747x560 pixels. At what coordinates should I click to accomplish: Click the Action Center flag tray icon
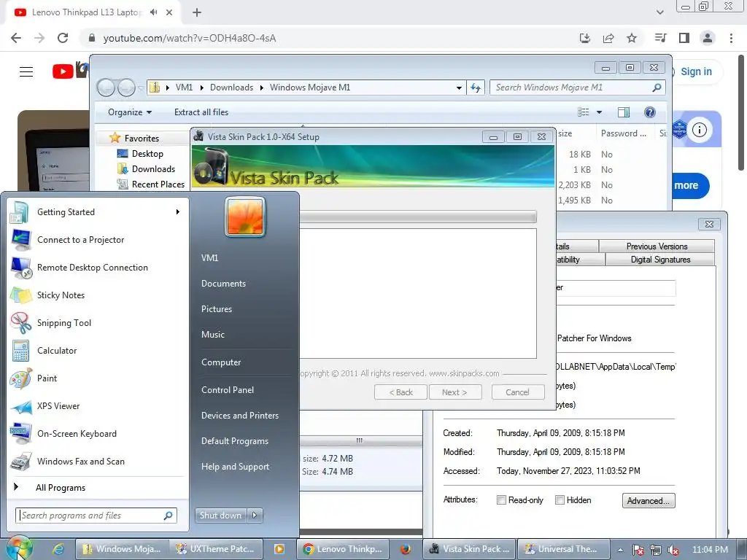tap(638, 550)
